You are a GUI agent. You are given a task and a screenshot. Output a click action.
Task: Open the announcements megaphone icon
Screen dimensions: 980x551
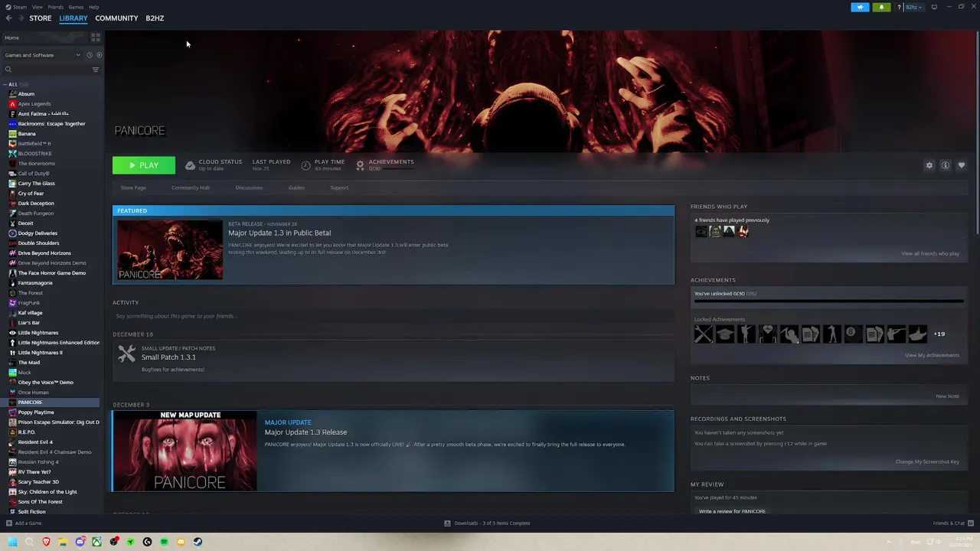[x=860, y=7]
